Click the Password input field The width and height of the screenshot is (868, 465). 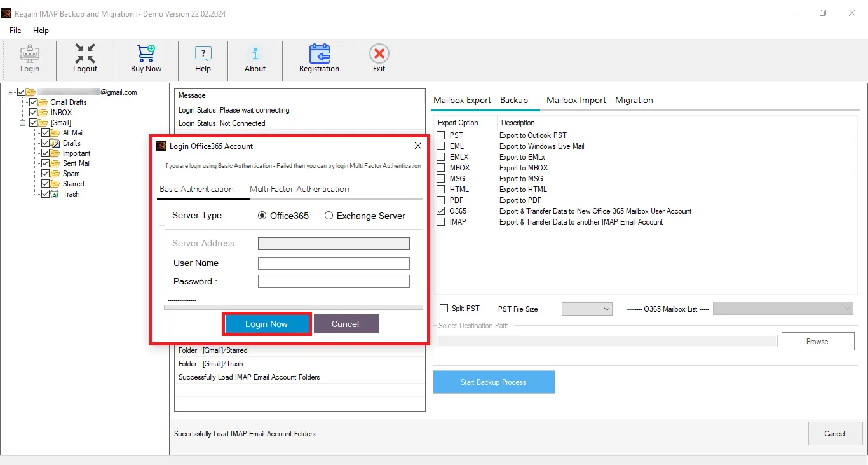tap(334, 281)
